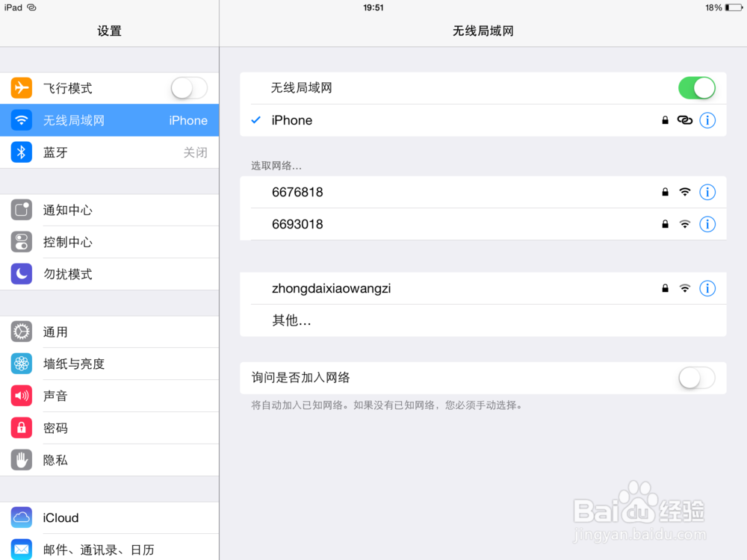Enable 飞行模式 with its switch

point(188,87)
